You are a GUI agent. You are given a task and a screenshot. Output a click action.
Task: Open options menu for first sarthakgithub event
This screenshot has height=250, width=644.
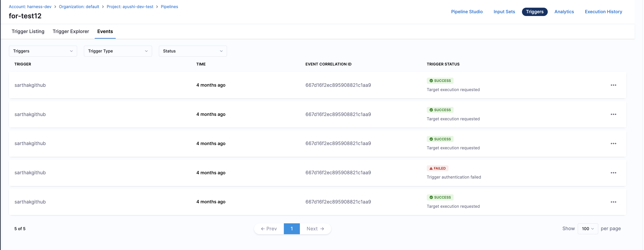613,85
